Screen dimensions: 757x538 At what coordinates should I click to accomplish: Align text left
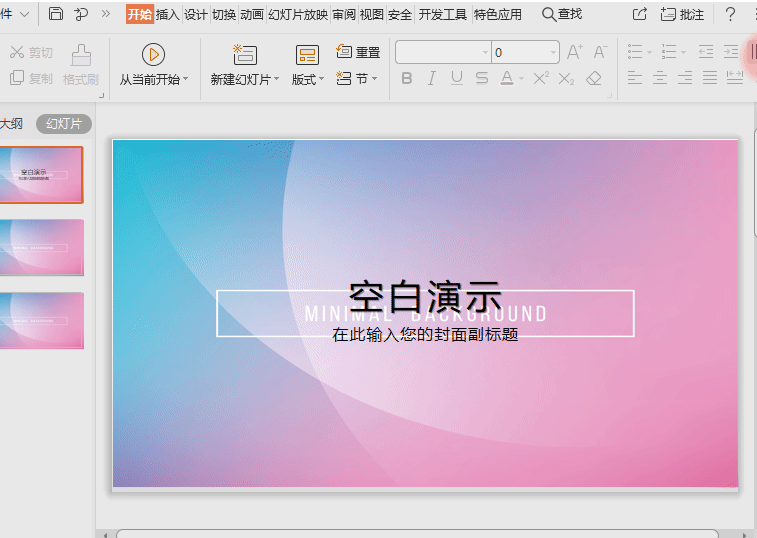(x=635, y=77)
